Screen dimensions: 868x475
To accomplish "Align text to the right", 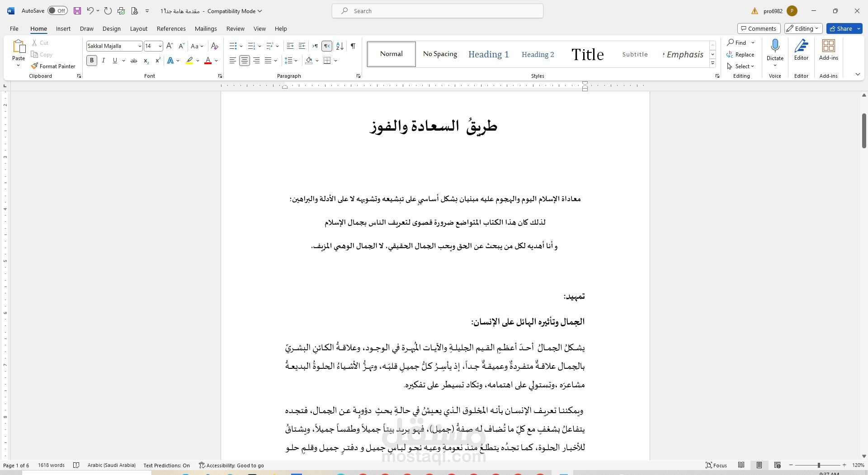I will pos(256,61).
